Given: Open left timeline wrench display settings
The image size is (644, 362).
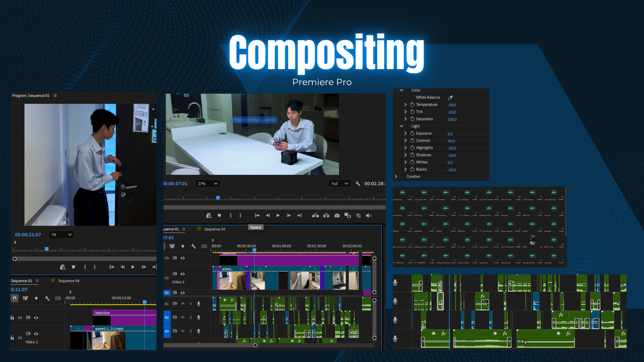Looking at the screenshot, I should (47, 298).
